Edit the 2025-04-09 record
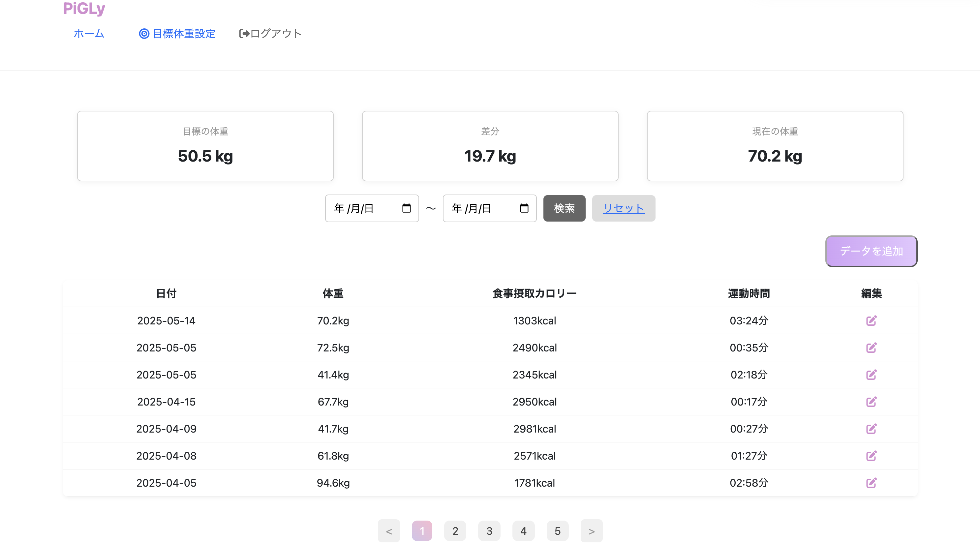This screenshot has width=980, height=544. (871, 428)
